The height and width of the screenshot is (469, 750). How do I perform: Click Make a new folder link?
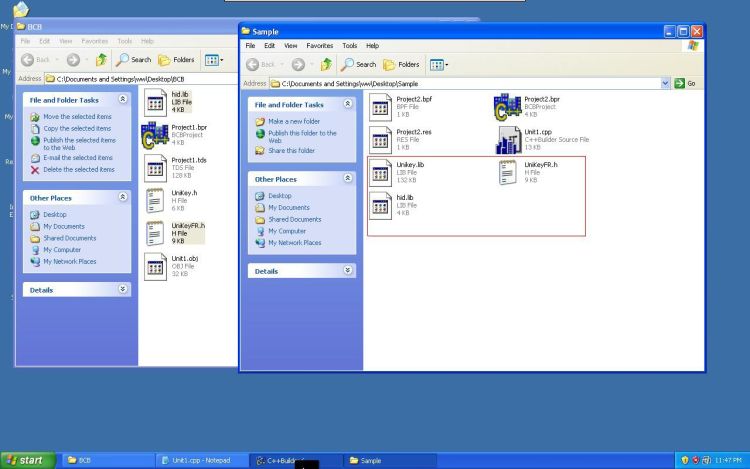pyautogui.click(x=294, y=121)
